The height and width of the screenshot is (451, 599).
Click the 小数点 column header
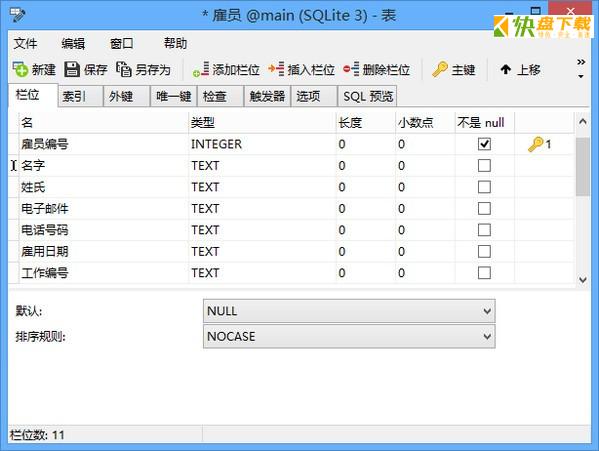click(425, 123)
